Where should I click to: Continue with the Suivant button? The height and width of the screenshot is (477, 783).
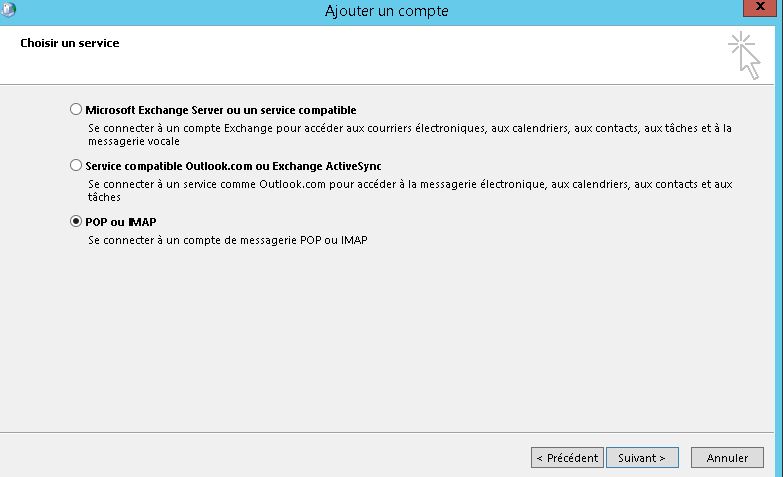[x=642, y=458]
